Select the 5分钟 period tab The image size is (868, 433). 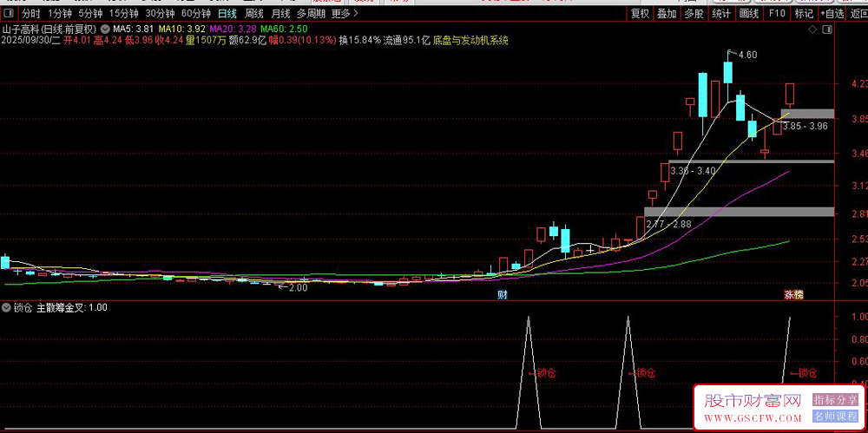coord(89,13)
